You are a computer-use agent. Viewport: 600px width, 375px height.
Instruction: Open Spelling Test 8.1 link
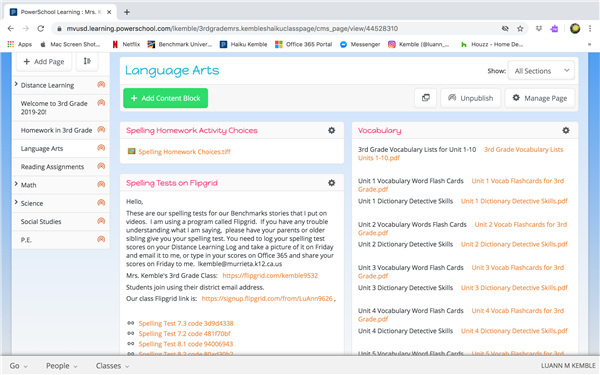pos(186,344)
